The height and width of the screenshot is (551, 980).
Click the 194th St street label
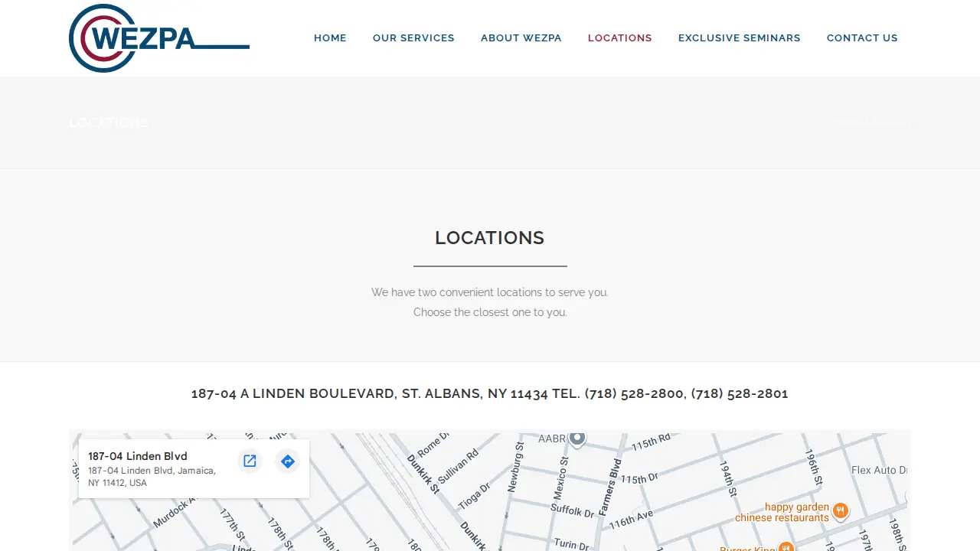tap(727, 478)
